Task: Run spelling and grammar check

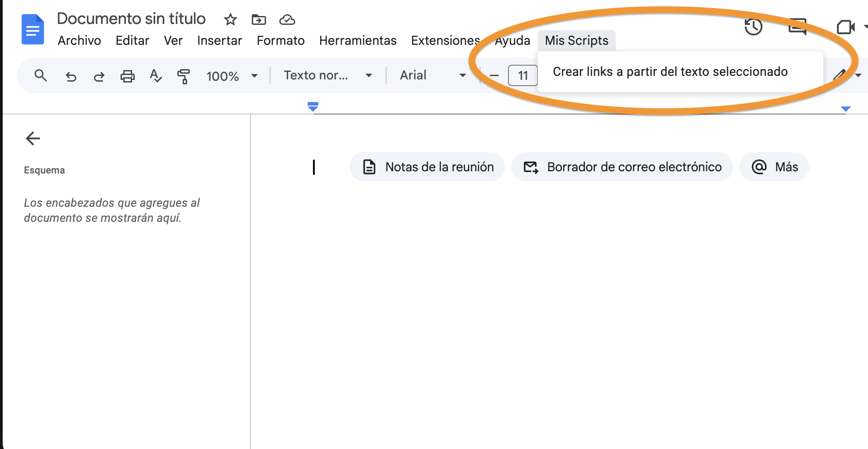Action: coord(156,76)
